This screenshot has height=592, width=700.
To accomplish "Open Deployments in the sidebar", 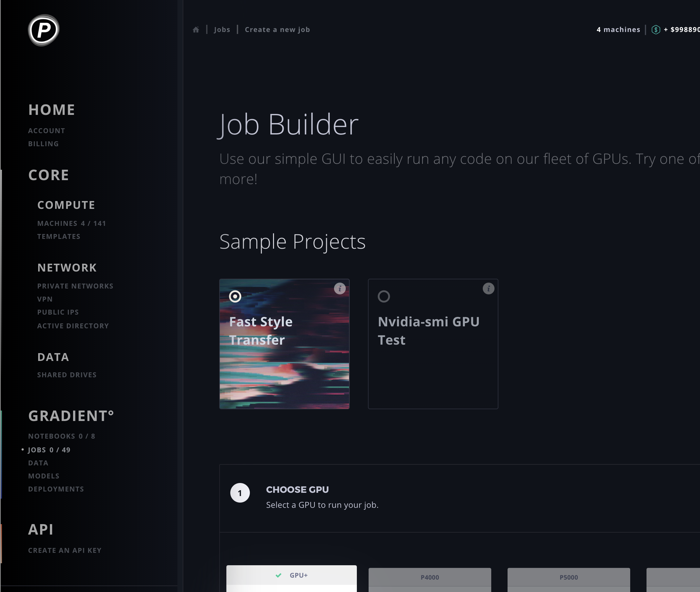I will pyautogui.click(x=56, y=489).
